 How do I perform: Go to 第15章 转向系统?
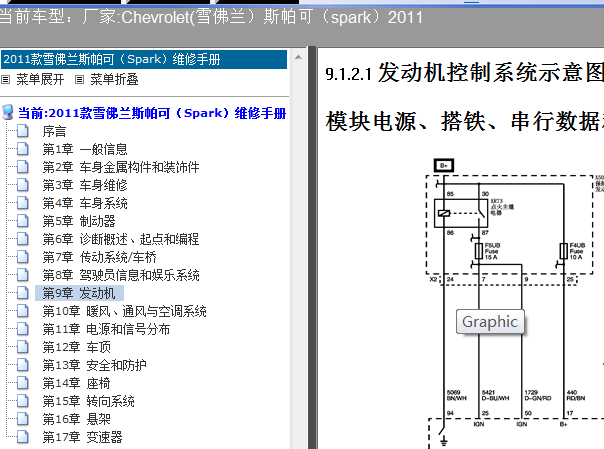(89, 401)
